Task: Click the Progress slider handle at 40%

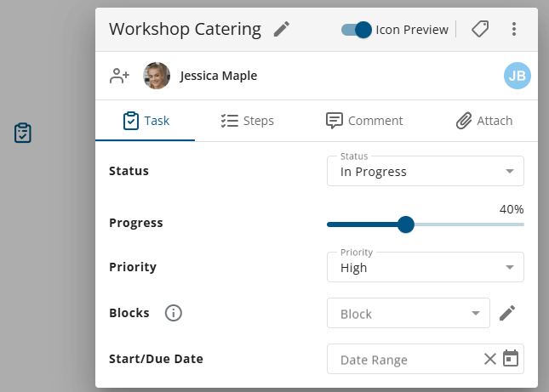Action: coord(406,224)
